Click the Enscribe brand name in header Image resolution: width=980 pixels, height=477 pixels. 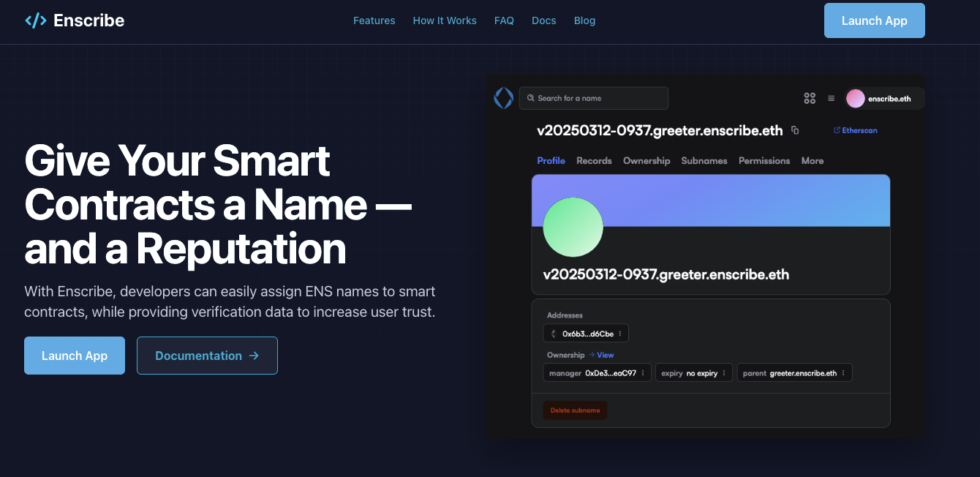(89, 20)
